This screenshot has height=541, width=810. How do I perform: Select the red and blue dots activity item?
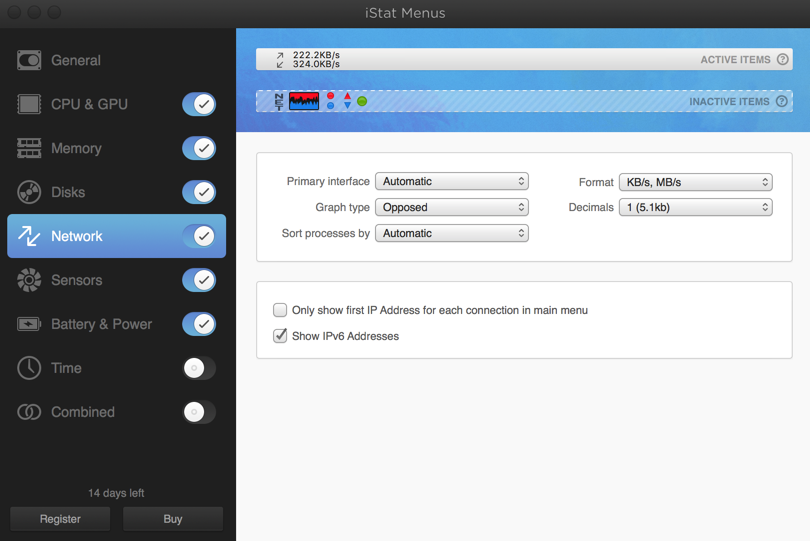pyautogui.click(x=331, y=101)
